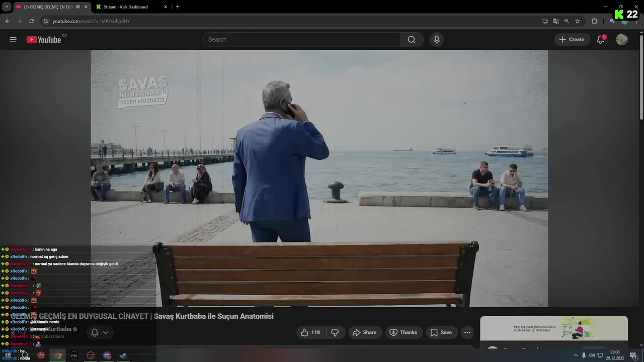Open the account avatar menu

(x=622, y=40)
